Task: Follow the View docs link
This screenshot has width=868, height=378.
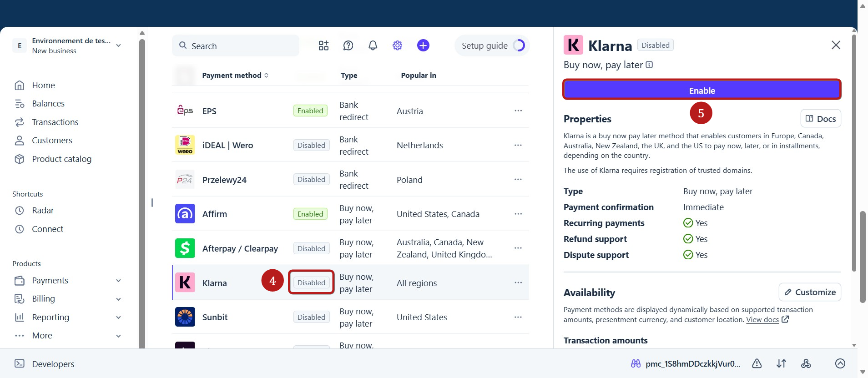Action: [x=762, y=319]
